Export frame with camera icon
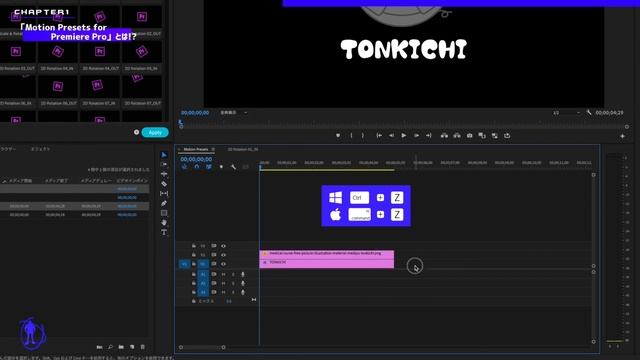 coord(469,136)
